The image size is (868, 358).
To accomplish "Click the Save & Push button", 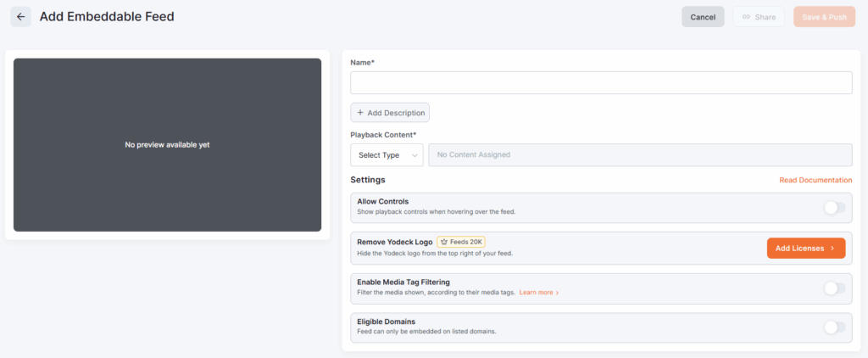I will coord(824,17).
